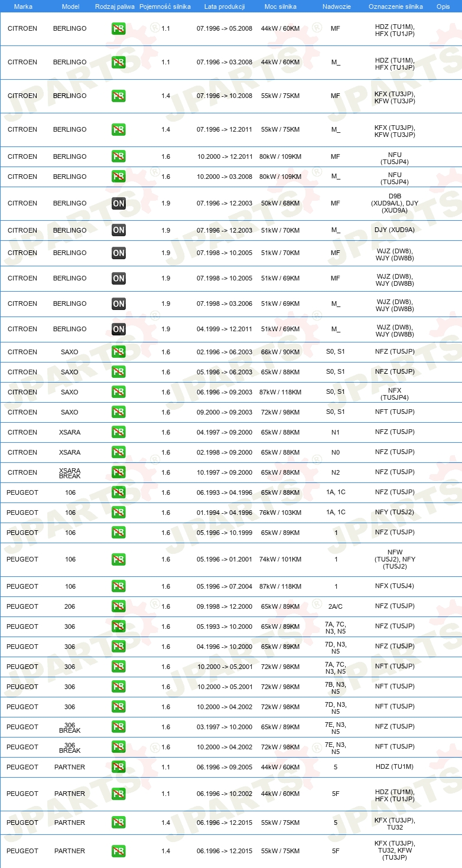This screenshot has width=462, height=868.
Task: Click power value "50kW / 68KM"
Action: click(x=281, y=203)
